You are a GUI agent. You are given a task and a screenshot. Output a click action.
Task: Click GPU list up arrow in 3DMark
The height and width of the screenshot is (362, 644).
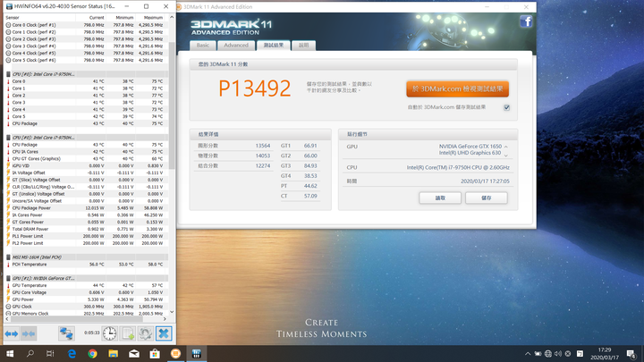click(x=506, y=147)
